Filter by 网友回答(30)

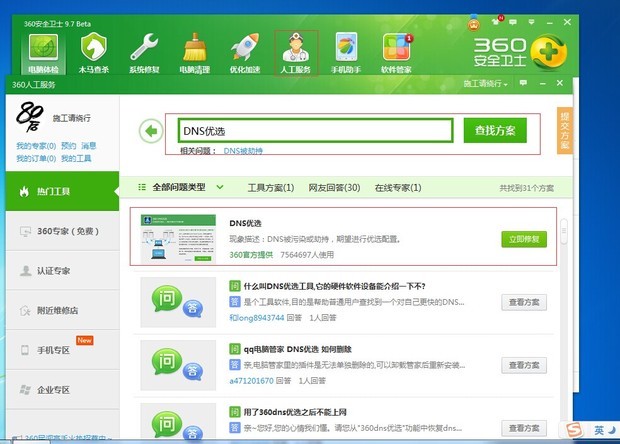point(334,187)
